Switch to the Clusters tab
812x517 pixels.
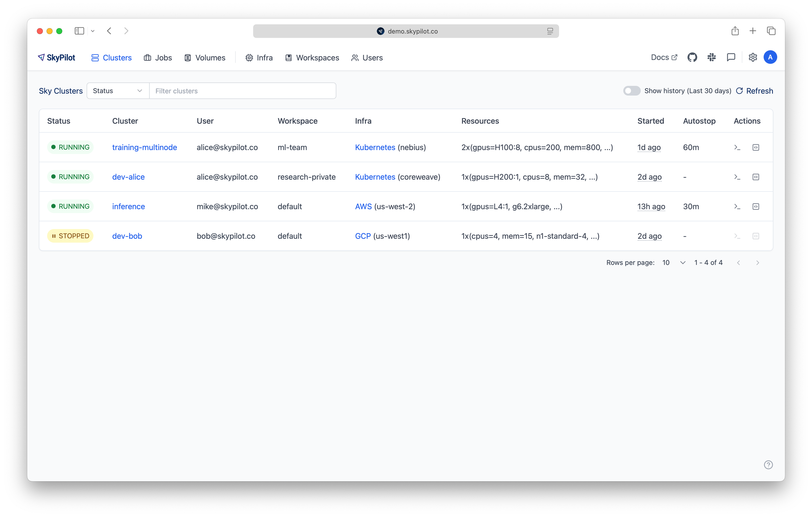coord(111,58)
